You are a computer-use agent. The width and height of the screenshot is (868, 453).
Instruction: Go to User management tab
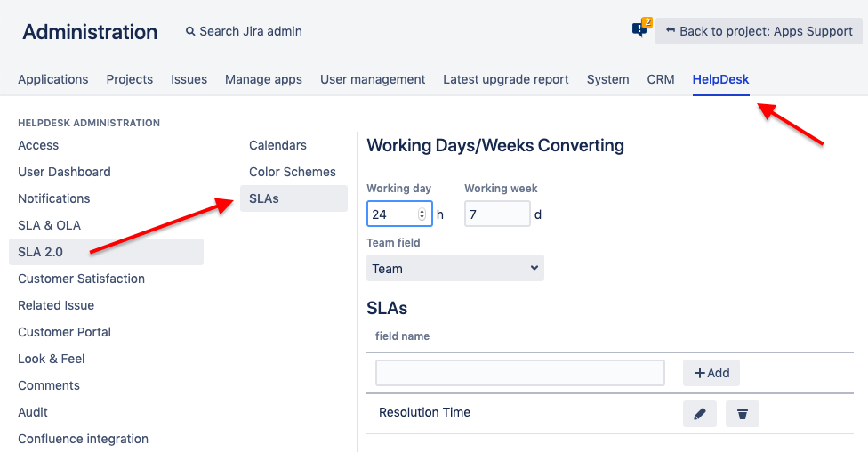[373, 79]
